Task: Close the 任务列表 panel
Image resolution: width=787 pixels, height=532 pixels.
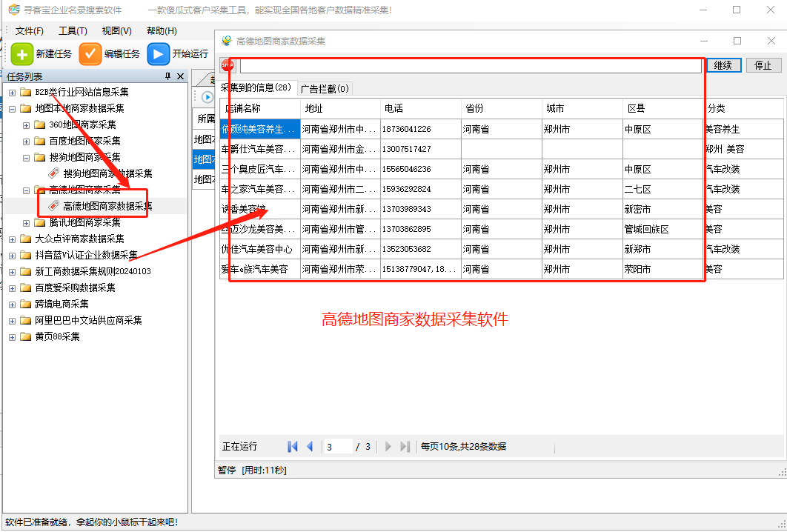Action: click(x=181, y=76)
